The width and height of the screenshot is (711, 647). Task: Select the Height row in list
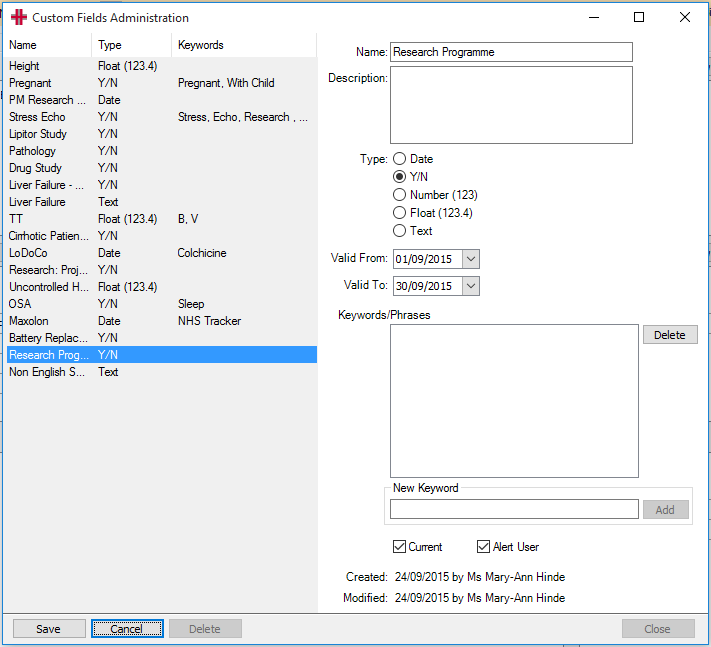161,66
